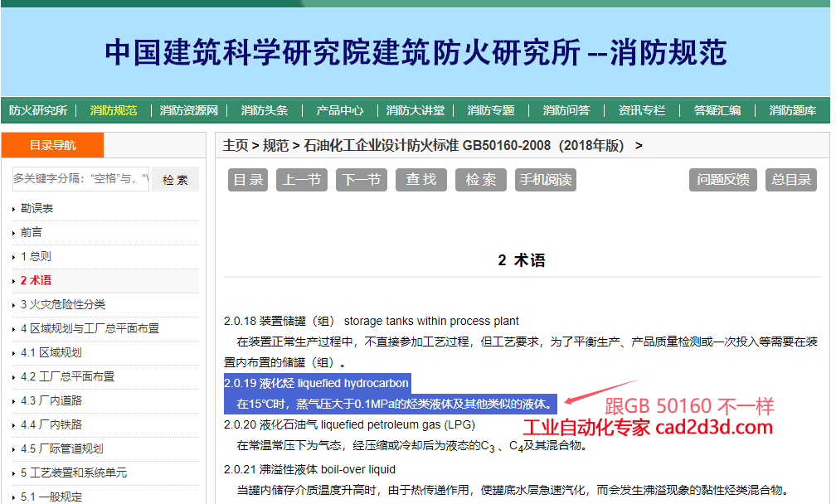
Task: Select the 目录导航 tab
Action: point(52,145)
